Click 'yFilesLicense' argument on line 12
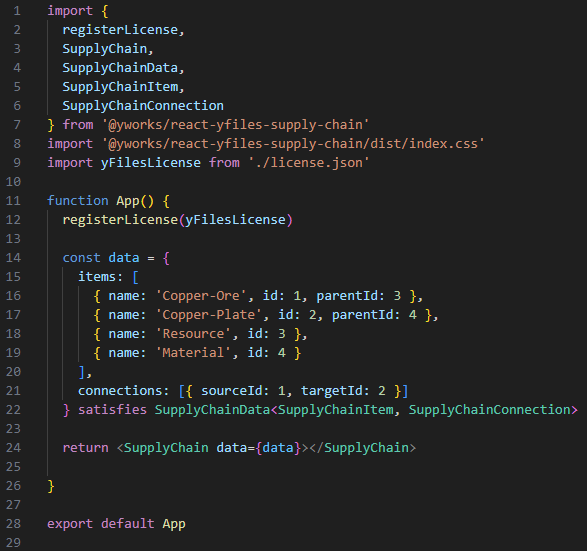Viewport: 587px width, 551px height. [x=235, y=220]
